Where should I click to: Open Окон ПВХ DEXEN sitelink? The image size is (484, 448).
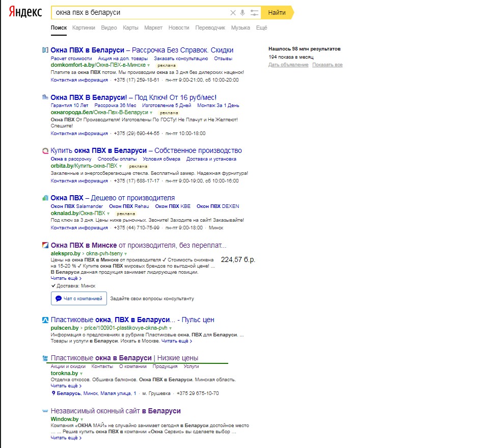[218, 206]
